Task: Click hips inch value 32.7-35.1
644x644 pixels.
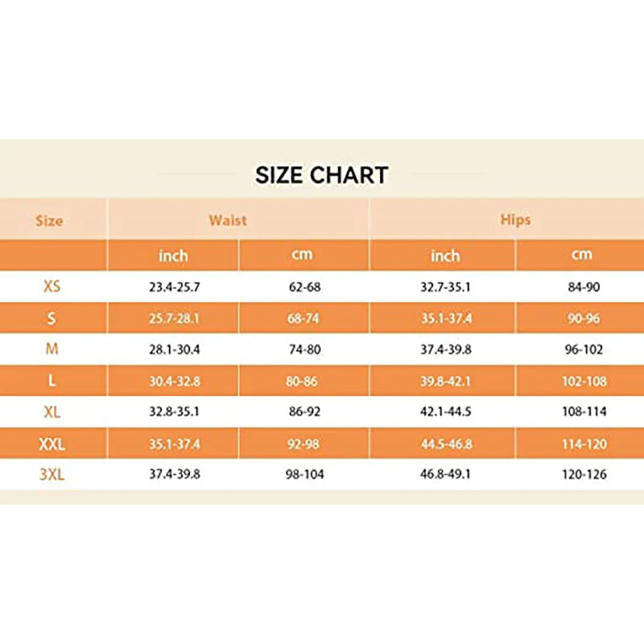Action: 444,287
